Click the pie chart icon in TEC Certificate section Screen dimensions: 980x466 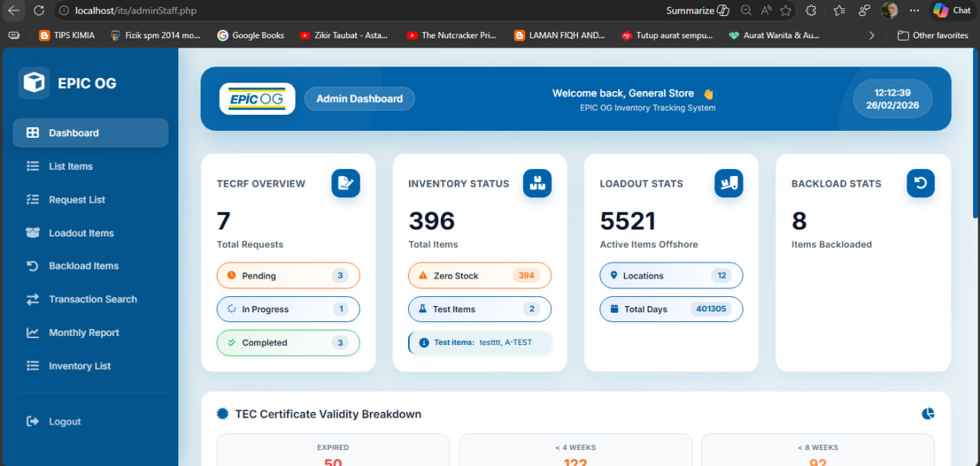tap(928, 414)
